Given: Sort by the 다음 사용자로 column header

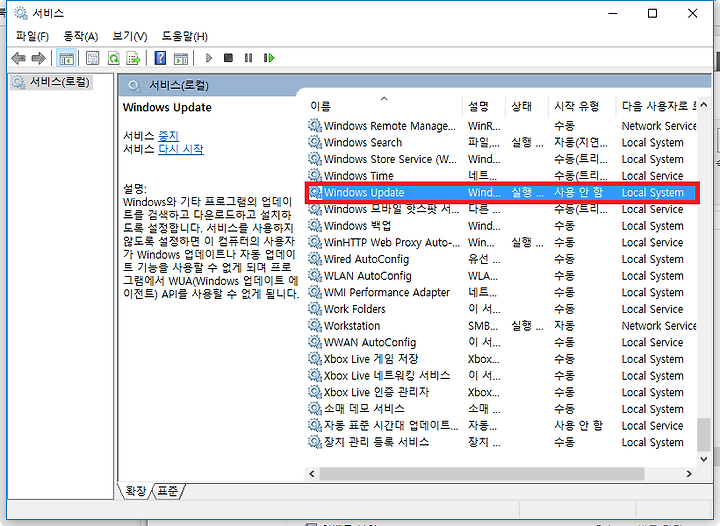Looking at the screenshot, I should [658, 106].
